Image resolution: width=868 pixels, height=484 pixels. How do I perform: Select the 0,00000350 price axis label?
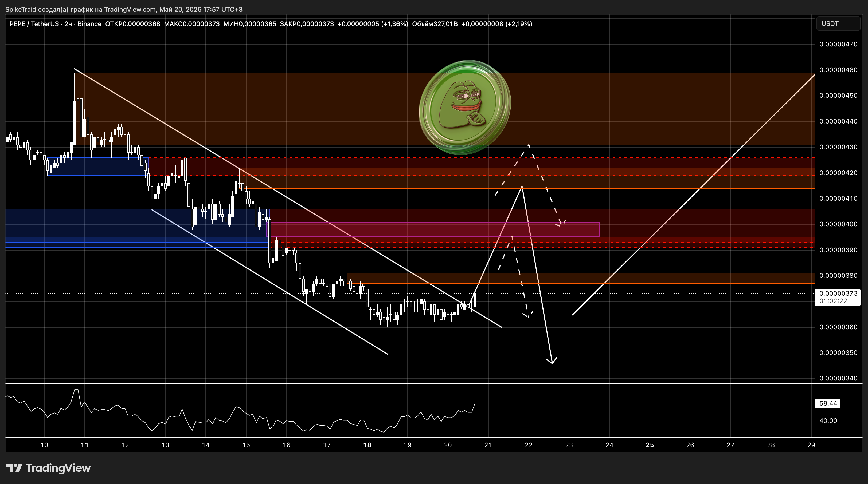point(838,352)
